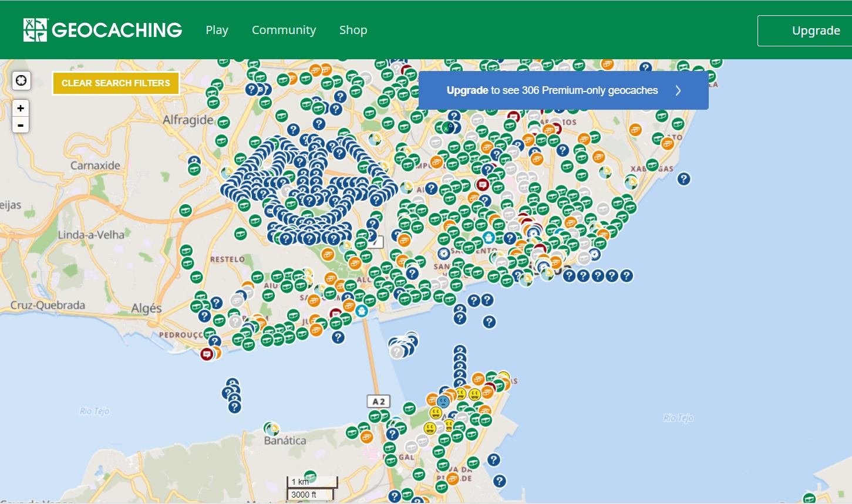Select the blue ghost cache icon by the bridge
The height and width of the screenshot is (504, 852).
(x=362, y=310)
